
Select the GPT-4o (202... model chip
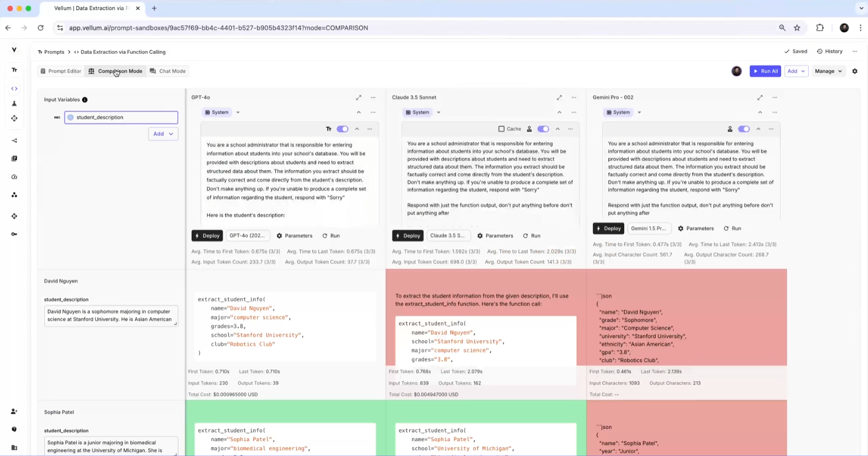[247, 235]
